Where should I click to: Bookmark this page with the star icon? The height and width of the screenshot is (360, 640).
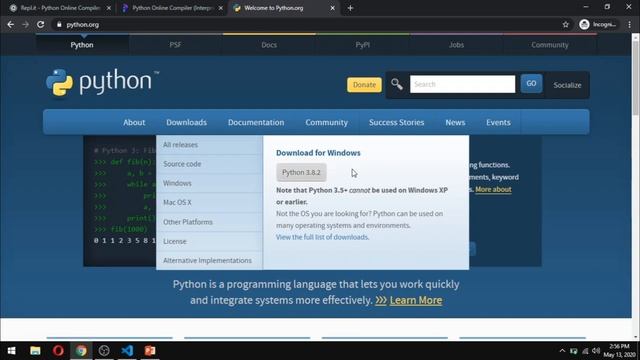565,24
